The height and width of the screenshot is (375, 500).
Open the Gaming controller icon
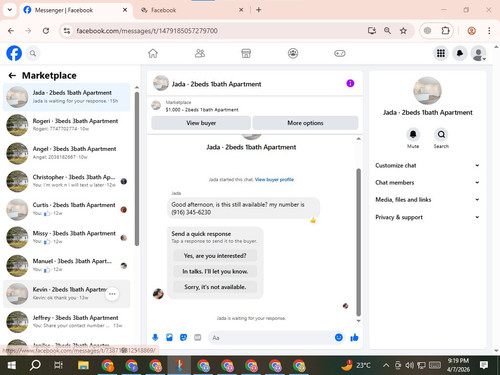[340, 53]
